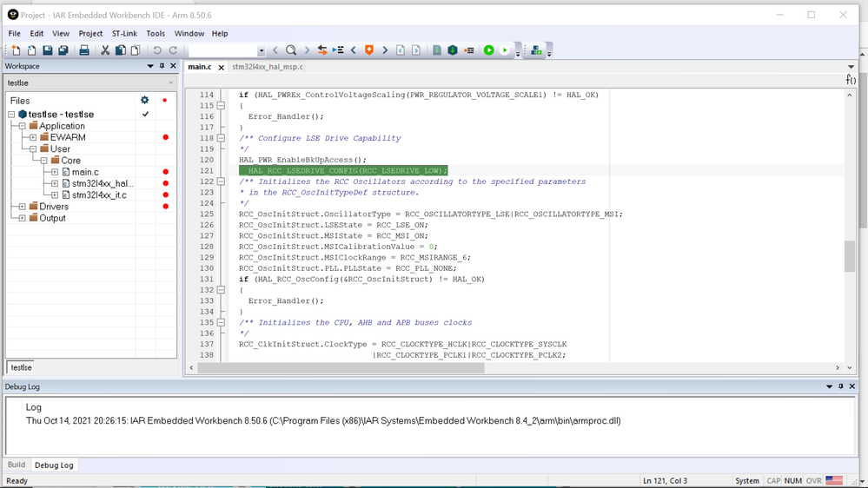
Task: Start Download and Debug with green play
Action: 488,50
